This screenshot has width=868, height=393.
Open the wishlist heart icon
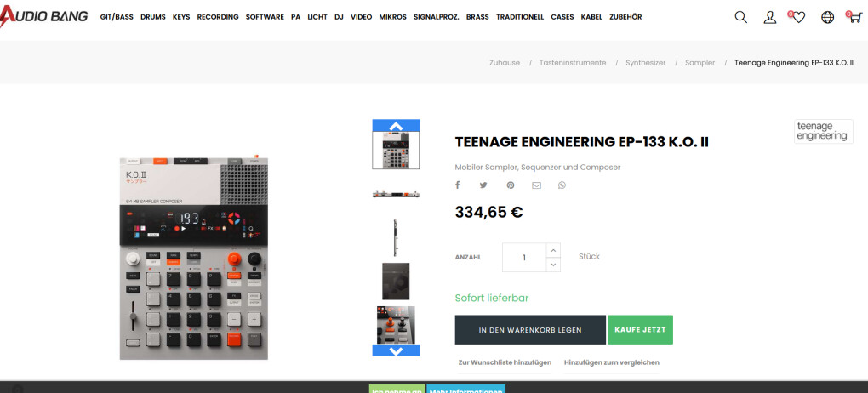[x=798, y=17]
